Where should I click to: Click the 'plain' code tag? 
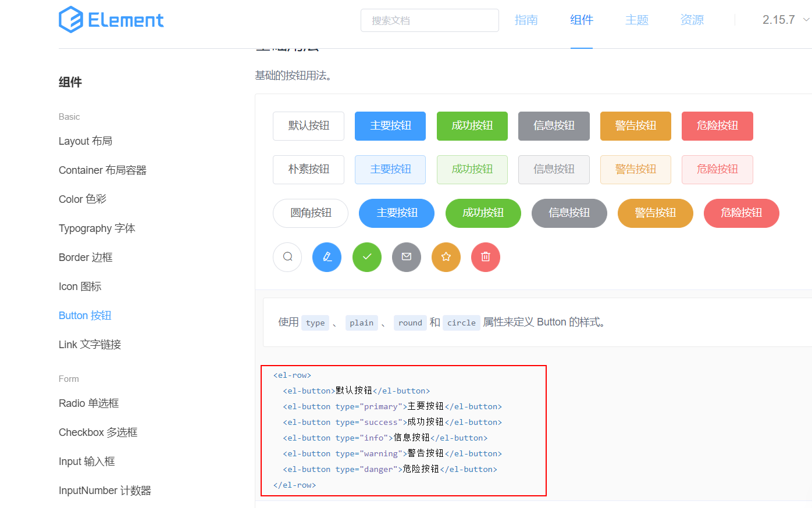362,323
